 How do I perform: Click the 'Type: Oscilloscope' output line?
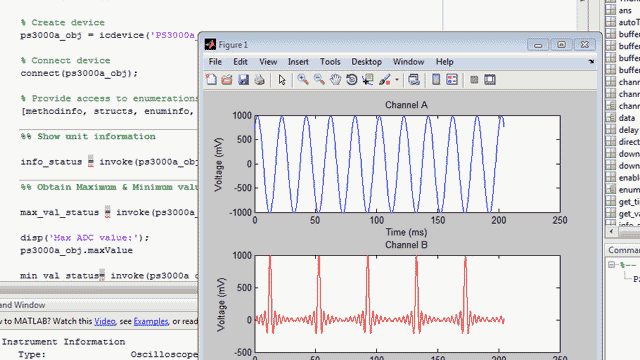(x=108, y=354)
